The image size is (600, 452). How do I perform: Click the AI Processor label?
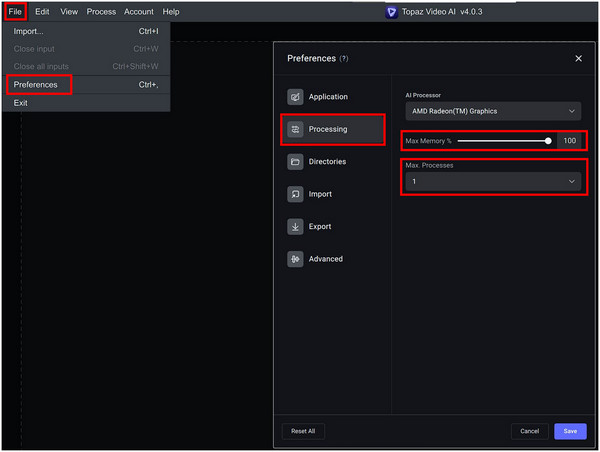(x=423, y=95)
